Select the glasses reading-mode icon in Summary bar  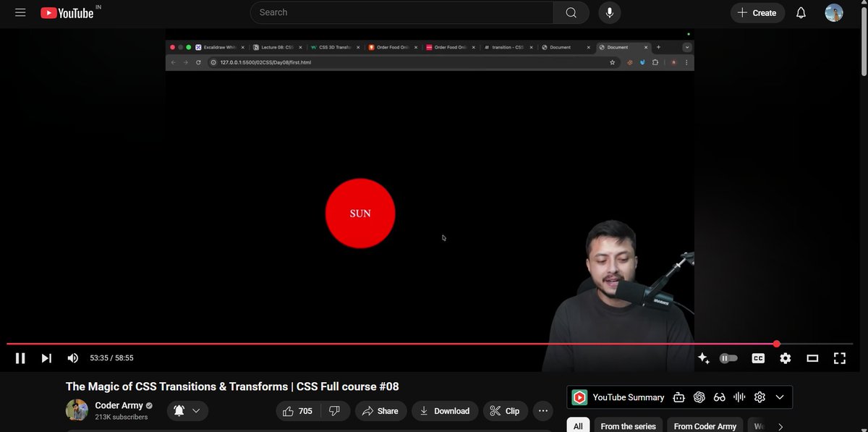719,397
